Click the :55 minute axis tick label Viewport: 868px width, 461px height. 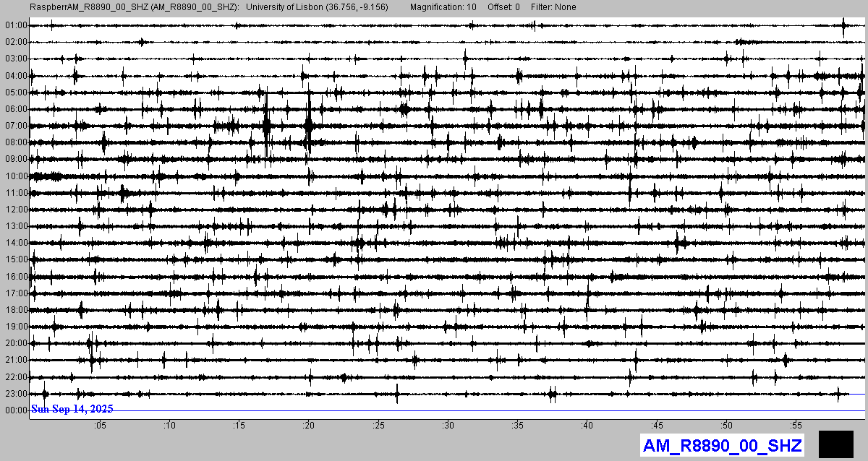(x=796, y=426)
